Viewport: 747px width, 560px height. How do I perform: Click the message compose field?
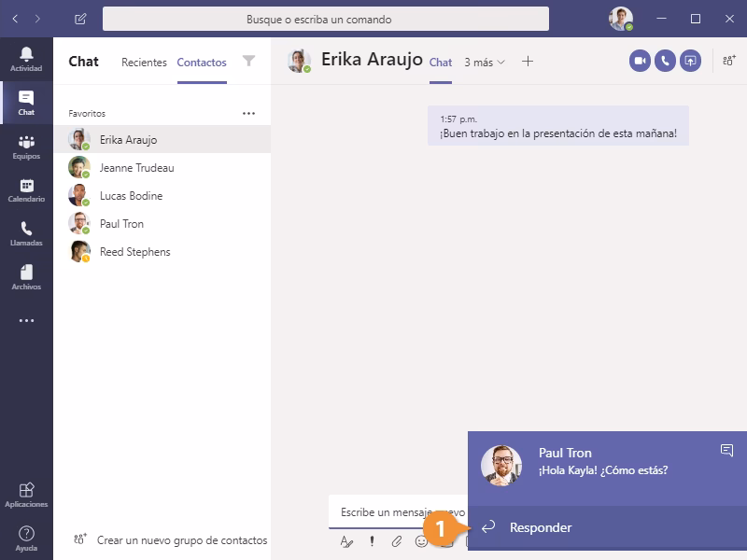[x=399, y=512]
